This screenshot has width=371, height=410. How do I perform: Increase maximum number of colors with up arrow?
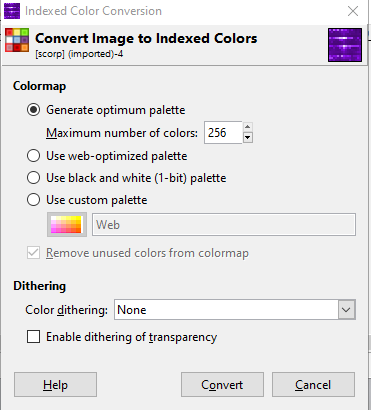tap(247, 127)
